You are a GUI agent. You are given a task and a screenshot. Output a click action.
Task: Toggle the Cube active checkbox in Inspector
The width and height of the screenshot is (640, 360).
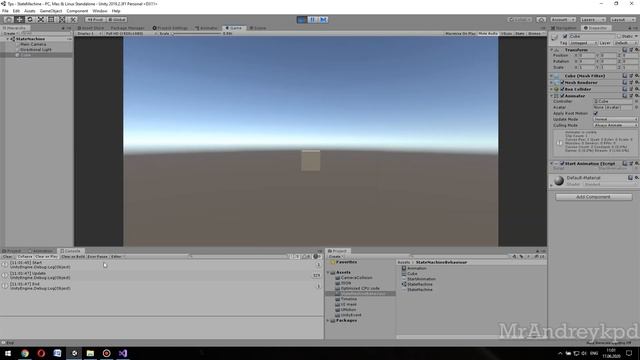coord(565,36)
